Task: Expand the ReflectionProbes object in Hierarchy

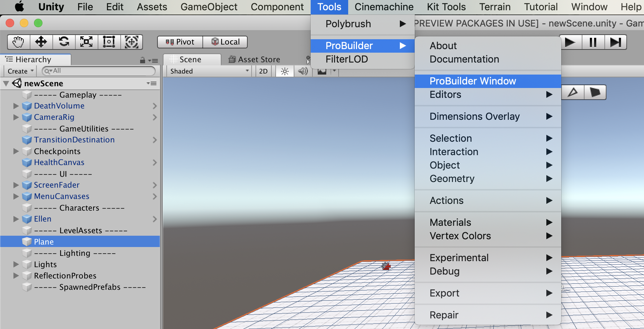Action: tap(16, 276)
